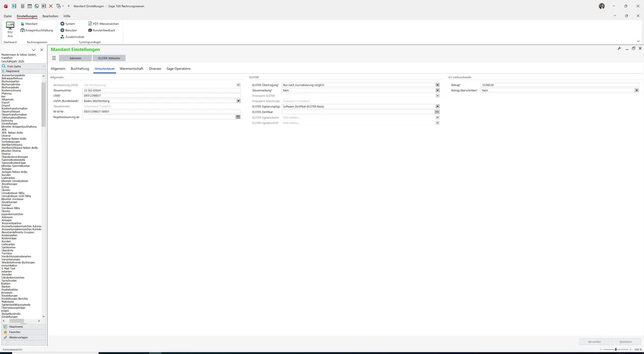Collapse the ribbon with the chevron

(638, 41)
